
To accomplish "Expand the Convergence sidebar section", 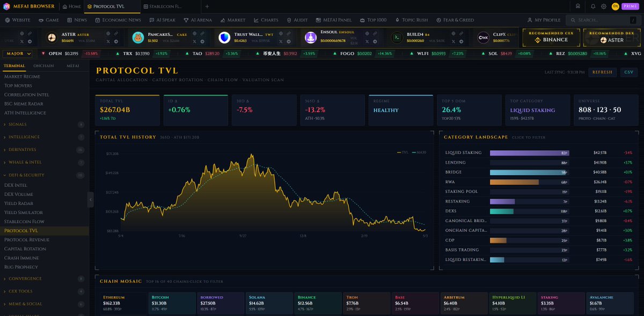I will pyautogui.click(x=44, y=278).
